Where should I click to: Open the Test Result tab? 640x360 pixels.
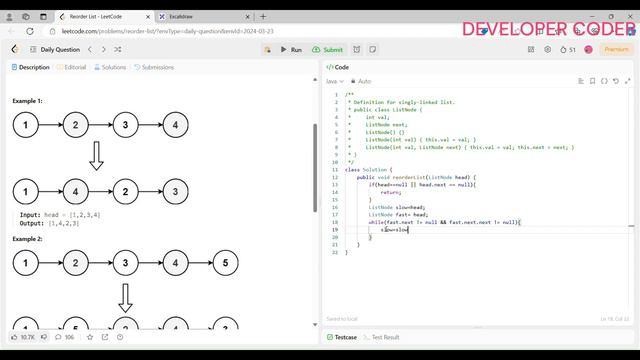point(381,337)
